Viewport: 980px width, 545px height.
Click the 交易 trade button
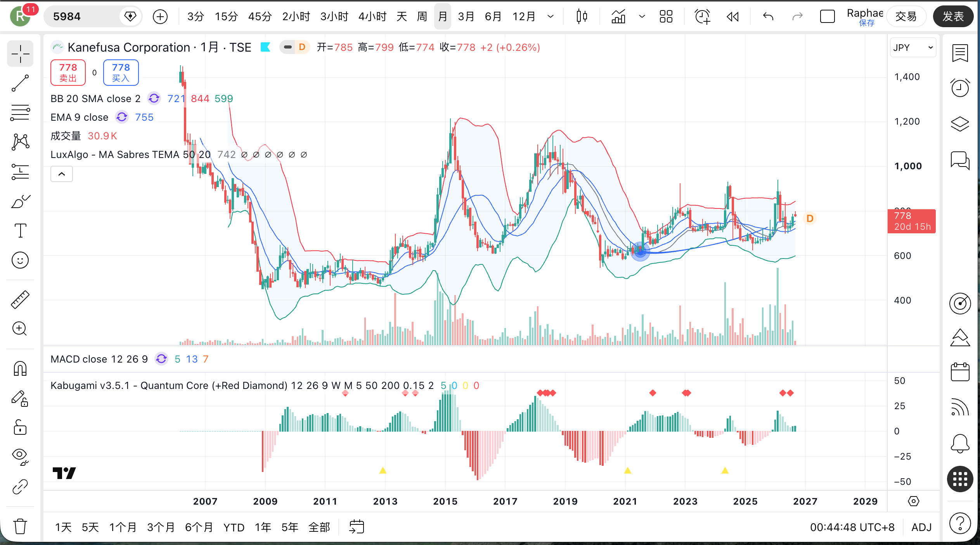906,16
